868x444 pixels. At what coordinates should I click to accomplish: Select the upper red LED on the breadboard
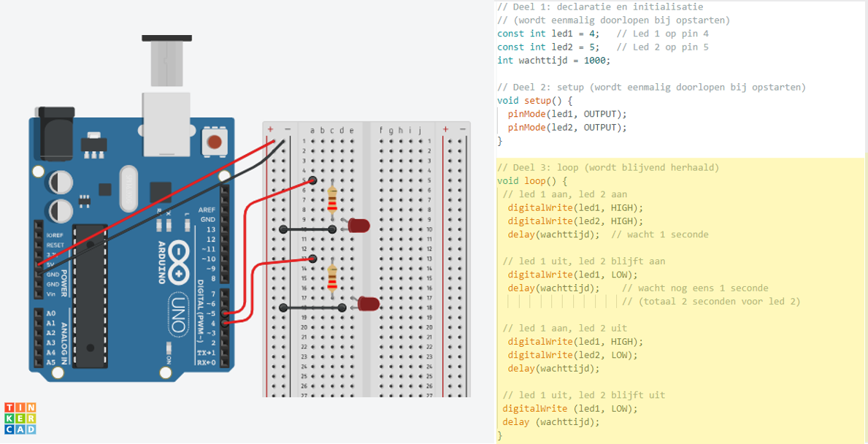pyautogui.click(x=358, y=226)
